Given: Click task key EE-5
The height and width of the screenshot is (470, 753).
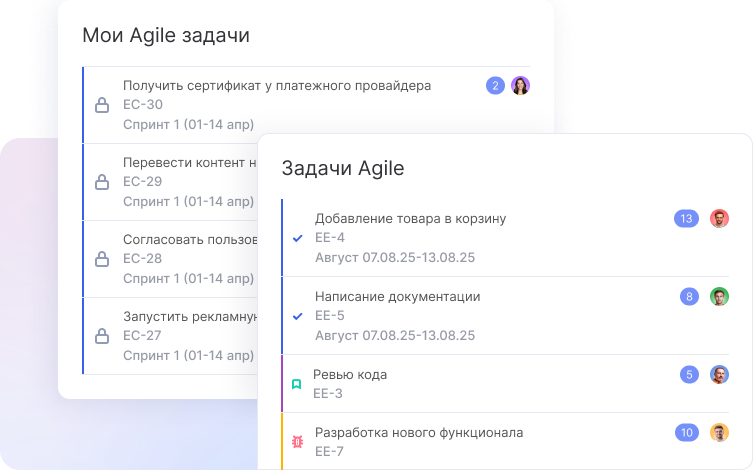Looking at the screenshot, I should click(x=330, y=315).
